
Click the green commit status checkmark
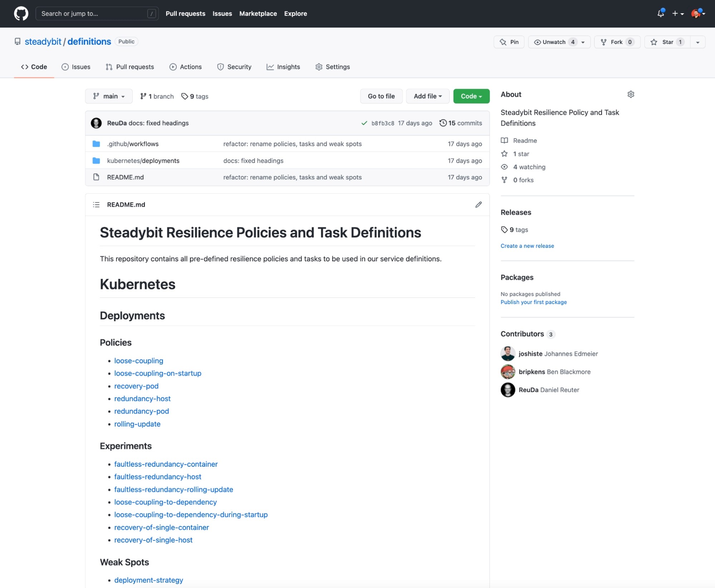click(364, 123)
